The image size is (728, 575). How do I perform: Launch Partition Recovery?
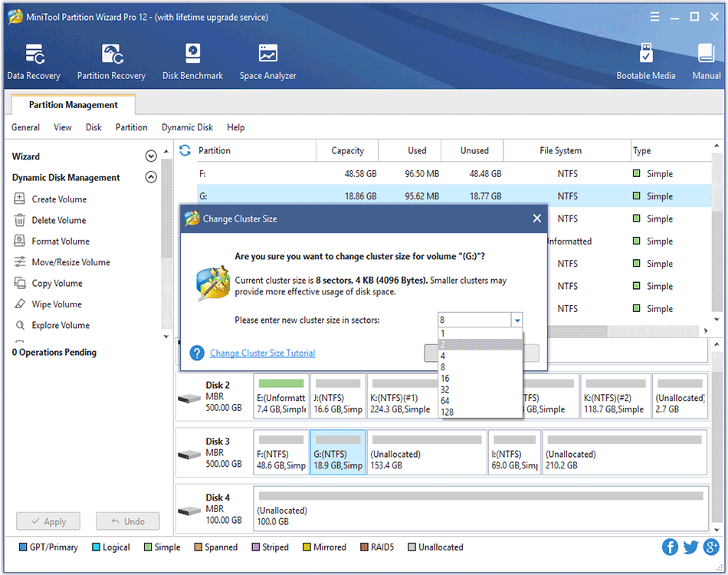111,62
